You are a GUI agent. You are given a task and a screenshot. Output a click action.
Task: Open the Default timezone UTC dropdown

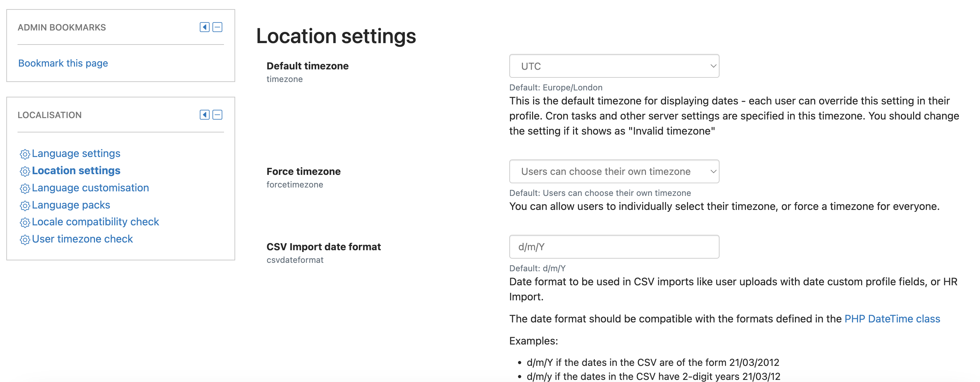tap(614, 66)
